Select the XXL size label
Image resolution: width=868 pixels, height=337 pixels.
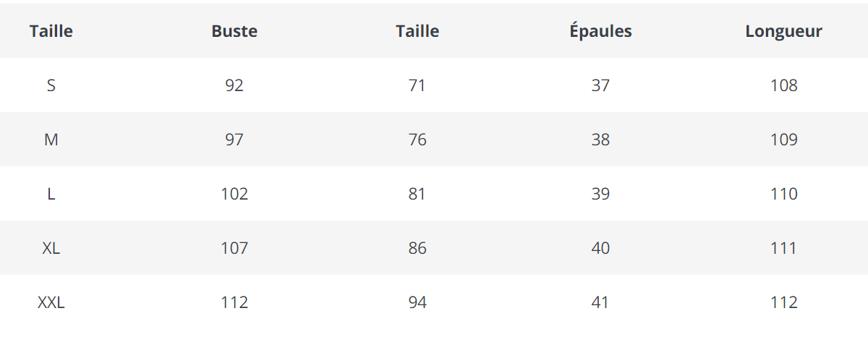tap(51, 302)
